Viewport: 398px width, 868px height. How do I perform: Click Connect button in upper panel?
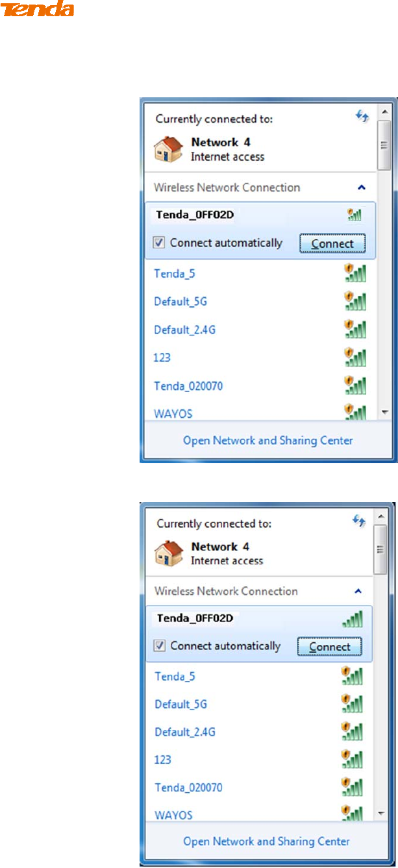pos(332,244)
